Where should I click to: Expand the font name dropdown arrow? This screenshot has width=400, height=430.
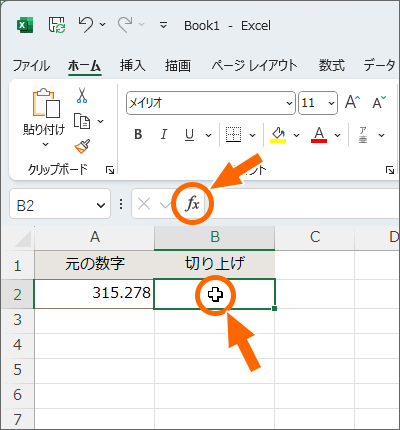click(x=289, y=103)
